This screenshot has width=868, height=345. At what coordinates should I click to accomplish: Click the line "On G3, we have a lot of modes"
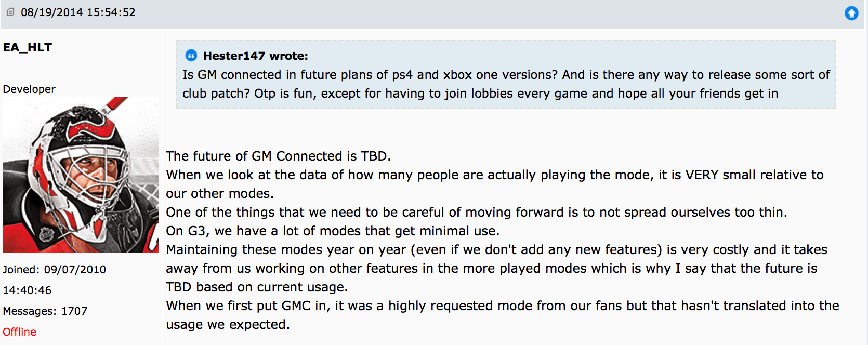(x=333, y=231)
